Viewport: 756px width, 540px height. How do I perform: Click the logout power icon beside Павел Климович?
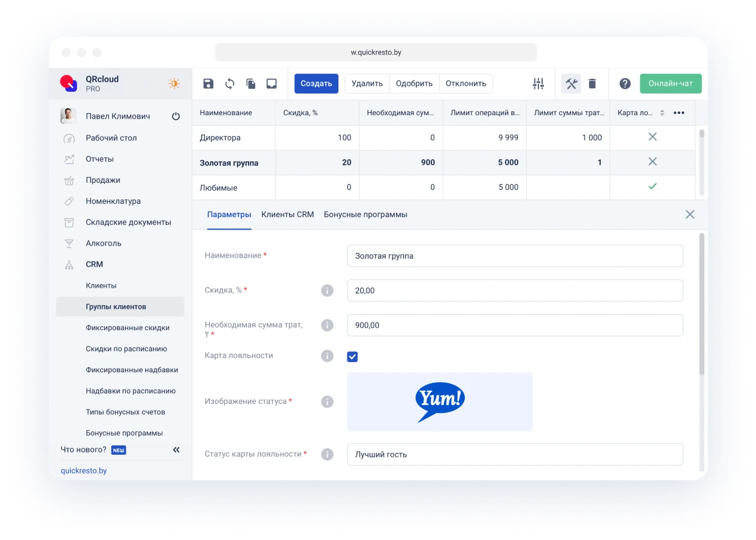pos(176,116)
